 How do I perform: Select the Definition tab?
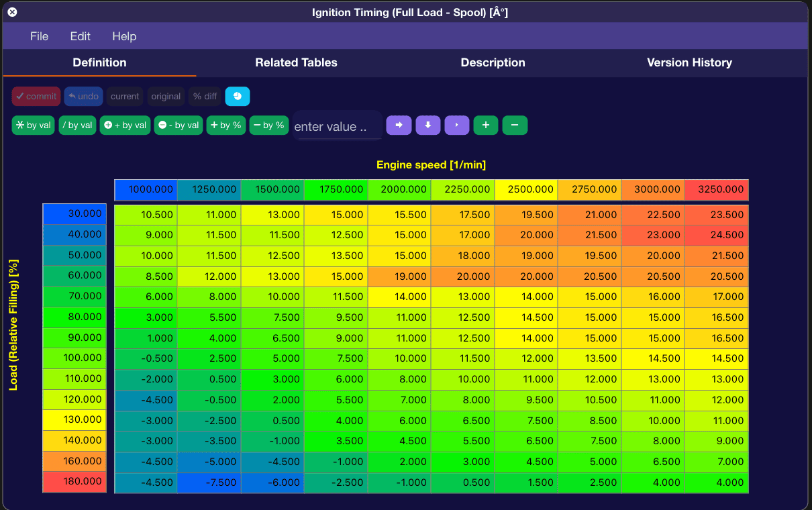[x=99, y=62]
